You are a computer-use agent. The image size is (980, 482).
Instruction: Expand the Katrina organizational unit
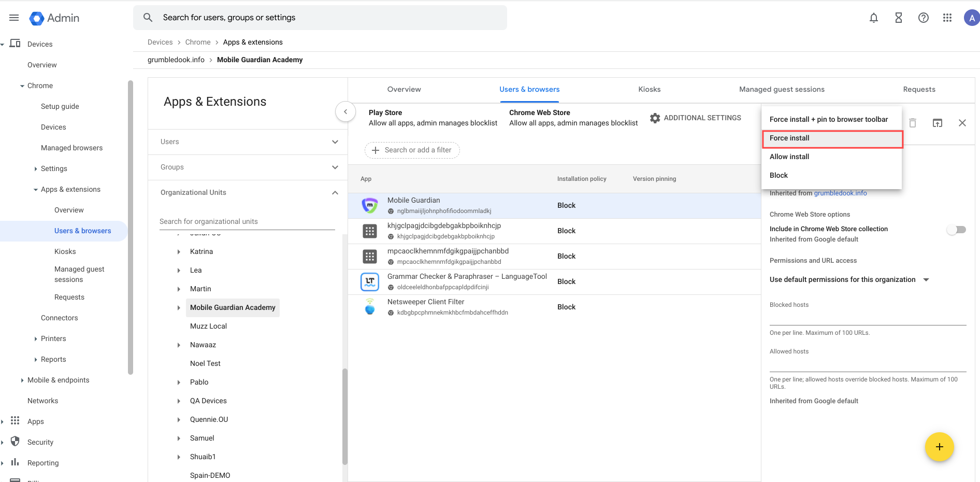179,251
